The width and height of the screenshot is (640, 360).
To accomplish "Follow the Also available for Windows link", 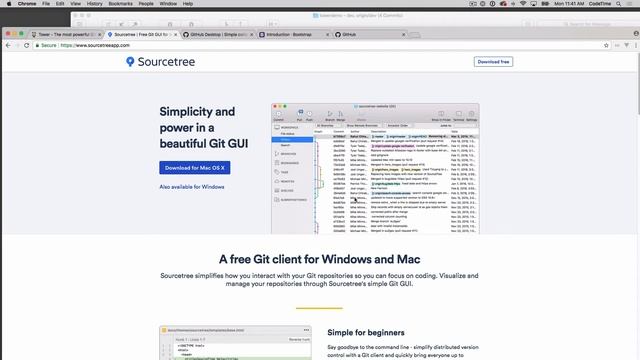I will 192,187.
